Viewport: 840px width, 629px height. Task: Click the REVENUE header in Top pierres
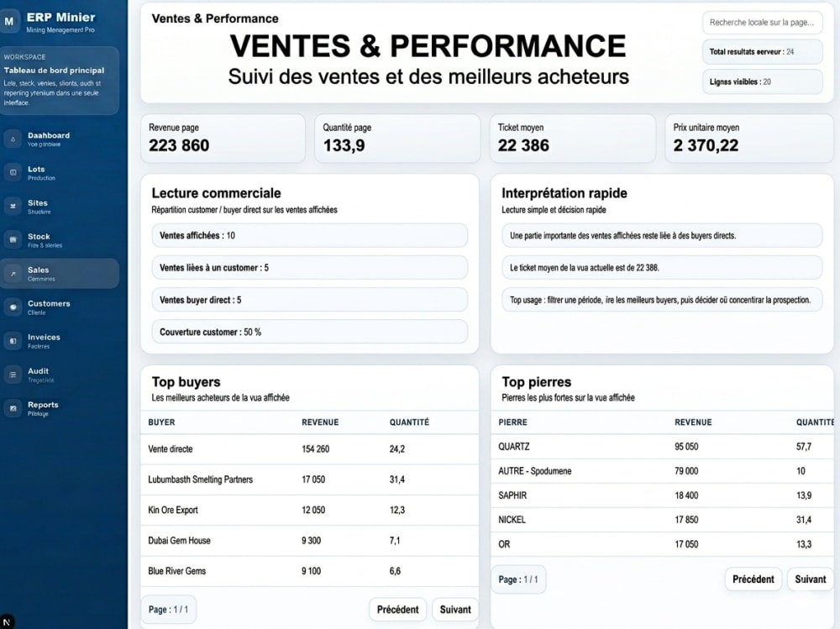click(x=693, y=422)
